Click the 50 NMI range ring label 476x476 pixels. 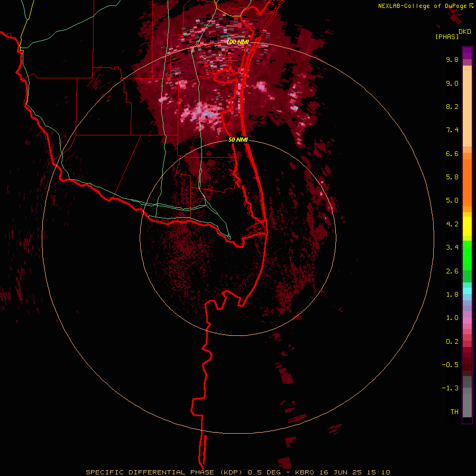coord(239,140)
